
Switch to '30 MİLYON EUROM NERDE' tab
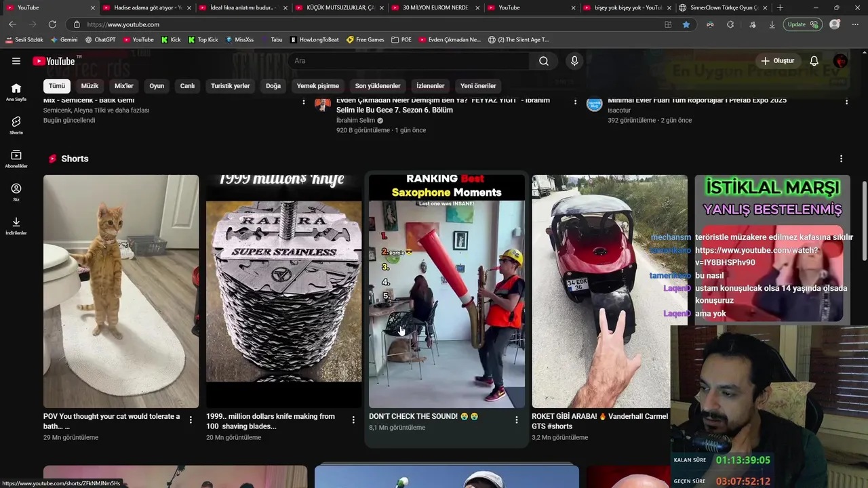(x=435, y=7)
